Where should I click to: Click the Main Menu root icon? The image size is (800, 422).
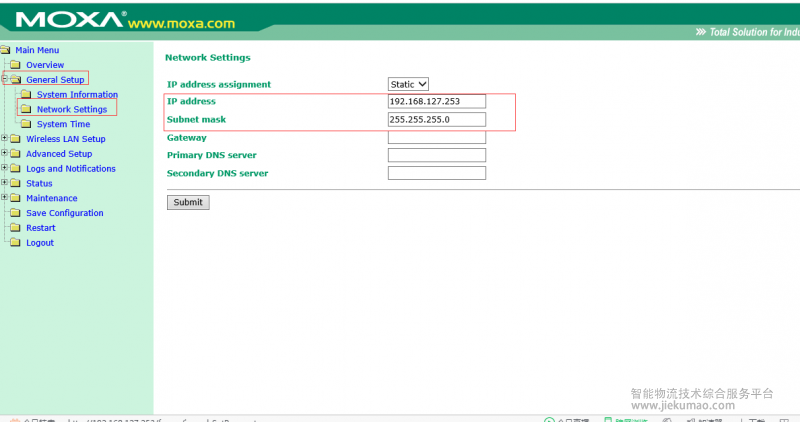click(6, 50)
